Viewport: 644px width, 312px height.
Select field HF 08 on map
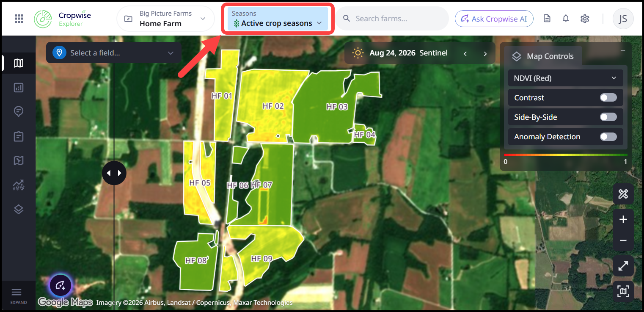coord(196,260)
